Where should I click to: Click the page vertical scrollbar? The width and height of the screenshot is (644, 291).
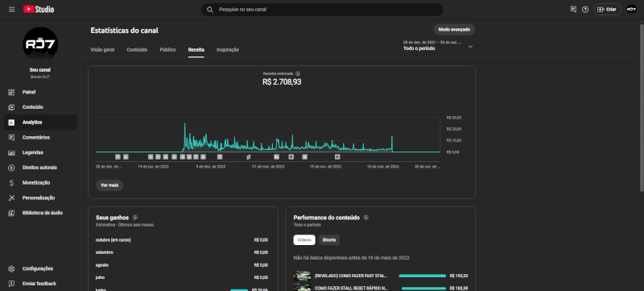click(642, 107)
